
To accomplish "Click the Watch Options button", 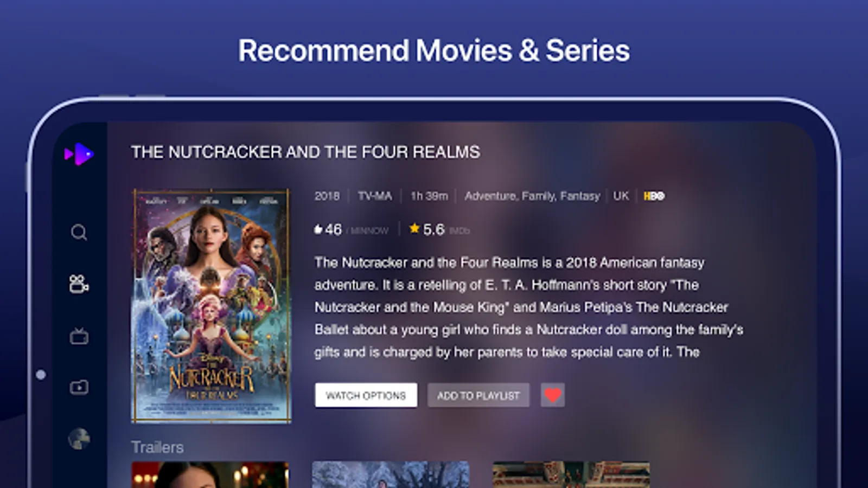I will point(366,395).
